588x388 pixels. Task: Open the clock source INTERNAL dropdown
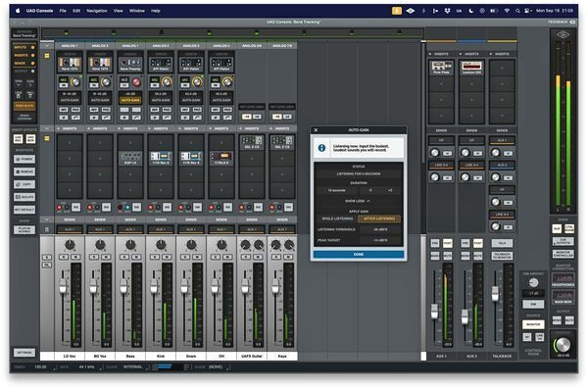pos(133,367)
